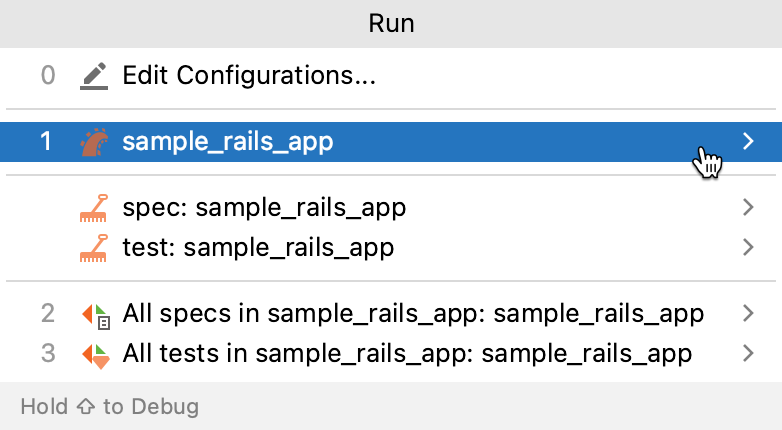Image resolution: width=782 pixels, height=430 pixels.
Task: Open Edit Configurations...
Action: [x=248, y=76]
